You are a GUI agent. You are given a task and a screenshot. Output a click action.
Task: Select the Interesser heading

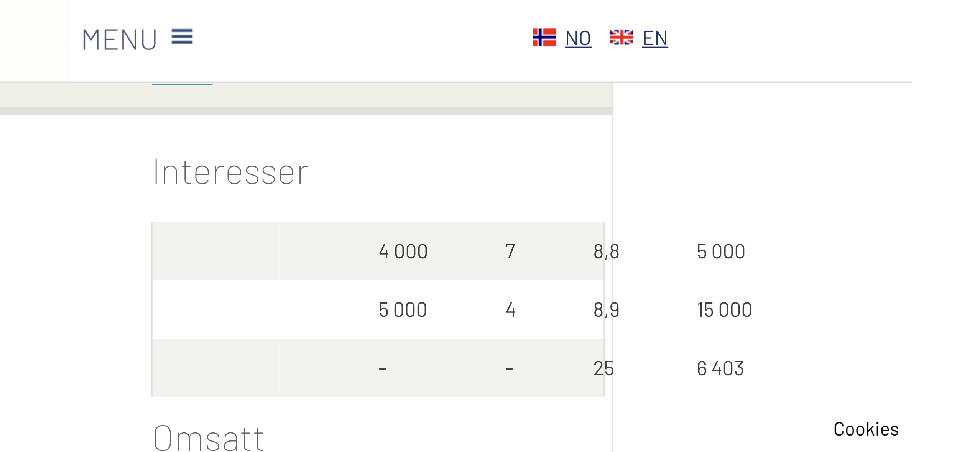[230, 172]
